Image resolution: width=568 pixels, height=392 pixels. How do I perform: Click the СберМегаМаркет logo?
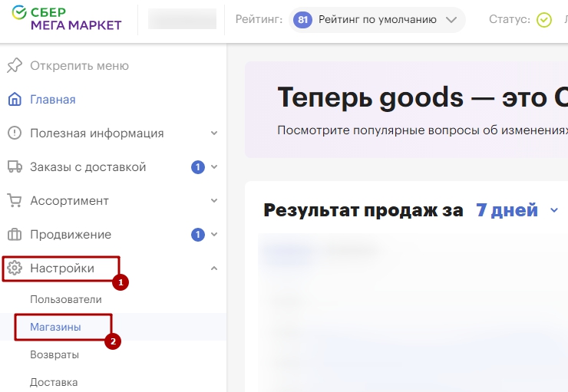pyautogui.click(x=67, y=18)
